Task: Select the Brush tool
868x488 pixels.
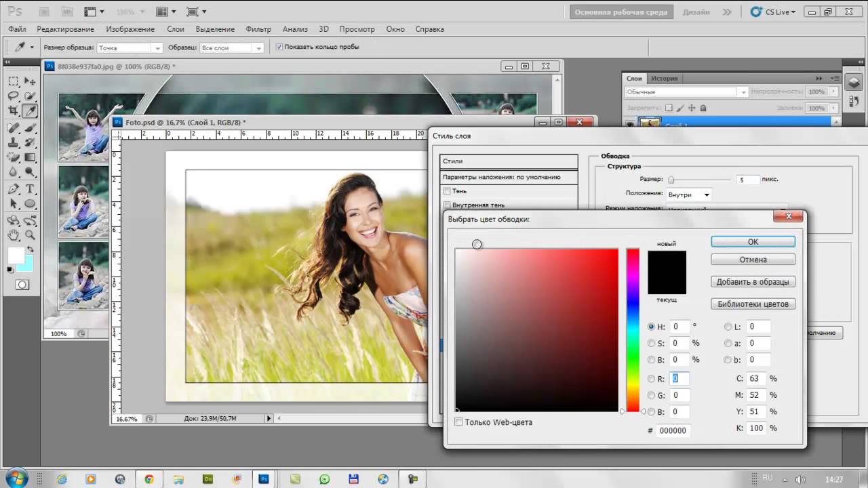Action: tap(30, 127)
